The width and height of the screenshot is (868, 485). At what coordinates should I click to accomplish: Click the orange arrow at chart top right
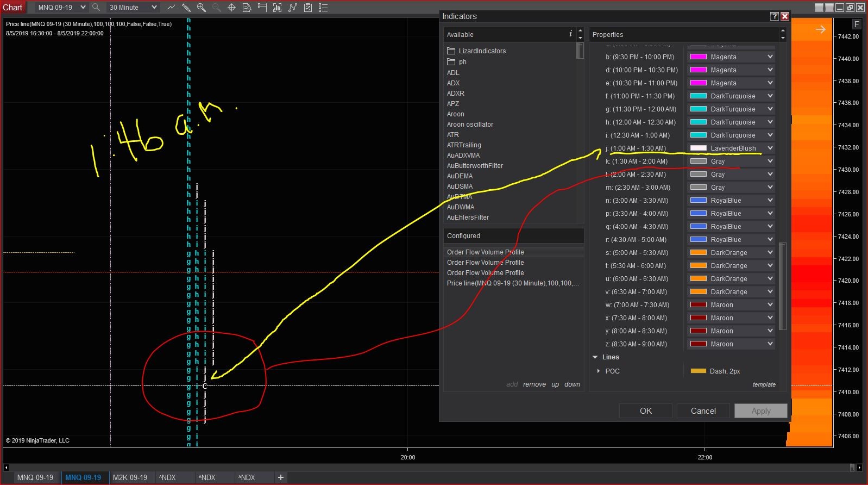click(x=820, y=29)
